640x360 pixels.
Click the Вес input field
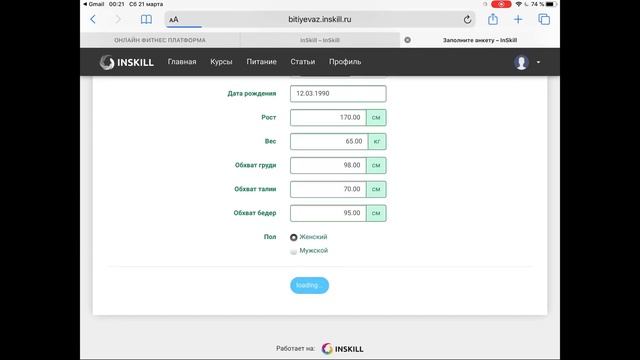(x=329, y=141)
